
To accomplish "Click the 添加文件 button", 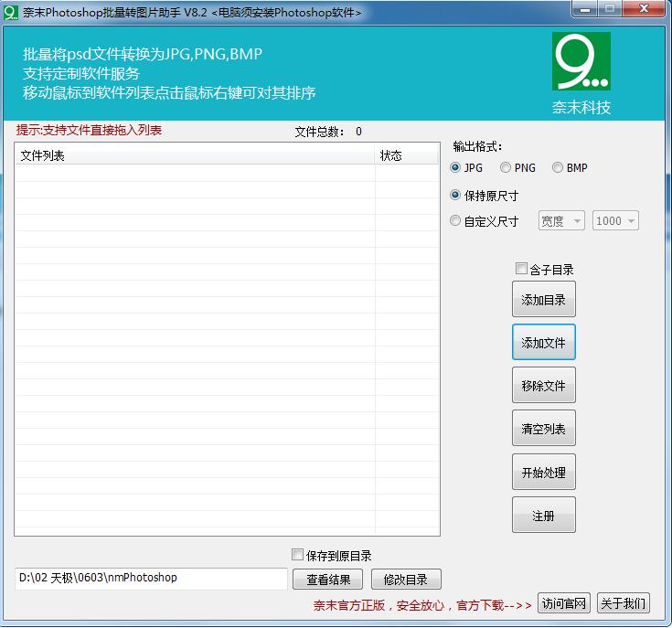I will (x=543, y=343).
